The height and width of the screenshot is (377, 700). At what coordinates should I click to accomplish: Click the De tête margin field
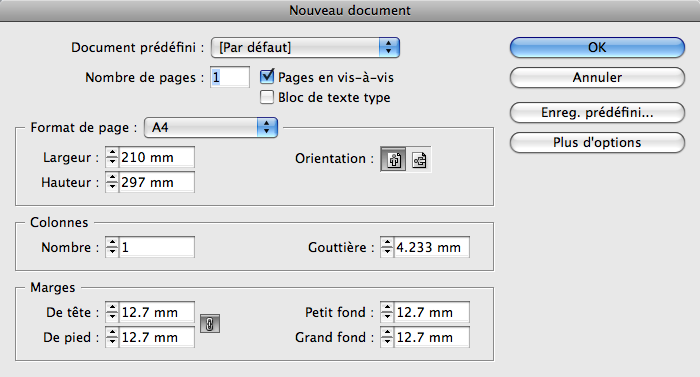pyautogui.click(x=156, y=312)
